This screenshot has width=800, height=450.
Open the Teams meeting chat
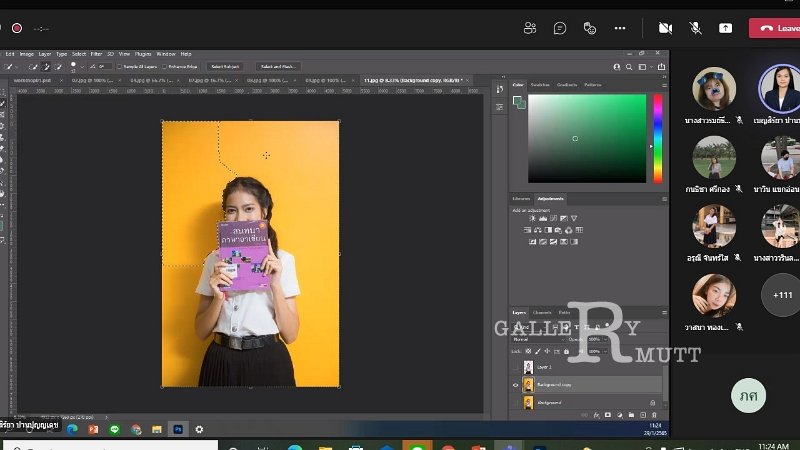coord(560,28)
